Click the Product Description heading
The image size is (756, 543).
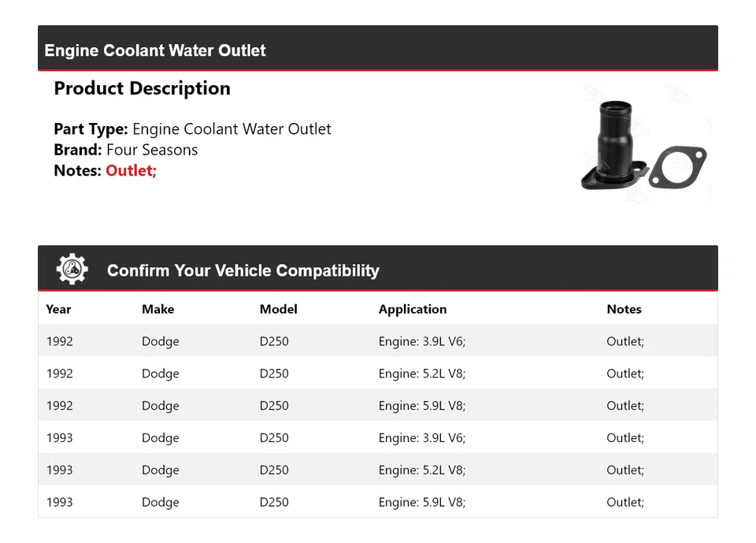[142, 88]
